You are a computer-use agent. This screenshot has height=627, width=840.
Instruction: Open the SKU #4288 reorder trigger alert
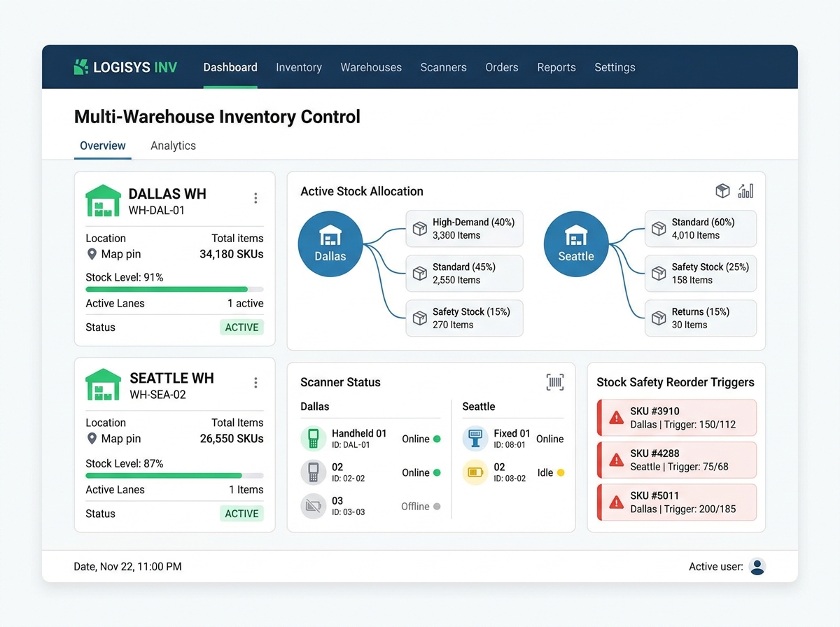tap(677, 460)
